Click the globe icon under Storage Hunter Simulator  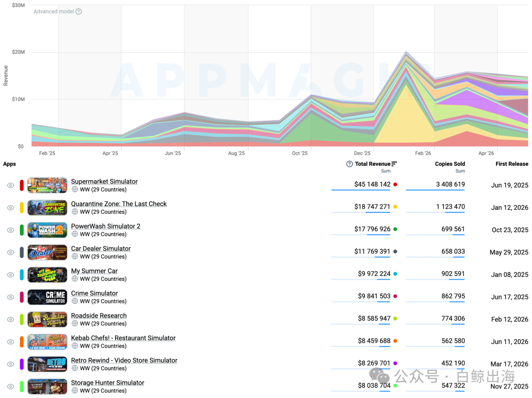(75, 391)
